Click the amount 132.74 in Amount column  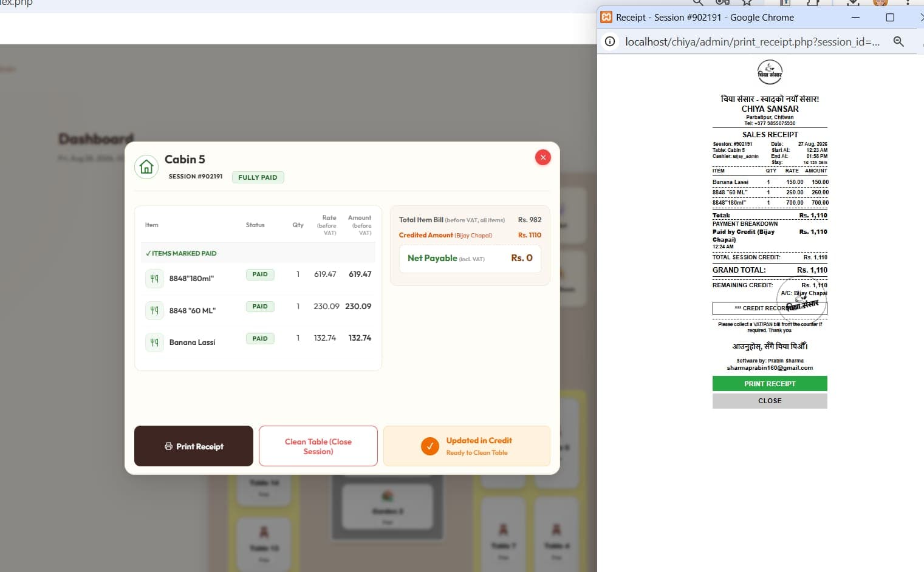(360, 338)
